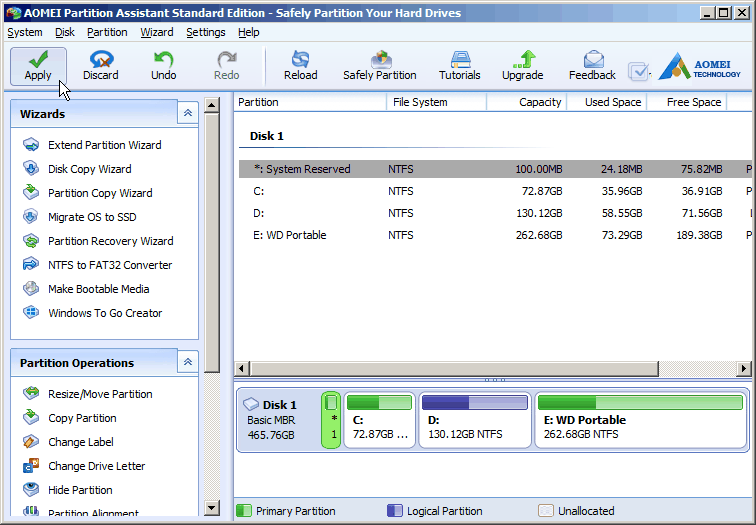Image resolution: width=756 pixels, height=525 pixels.
Task: Click the checkmark icon beside Feedback
Action: 639,72
